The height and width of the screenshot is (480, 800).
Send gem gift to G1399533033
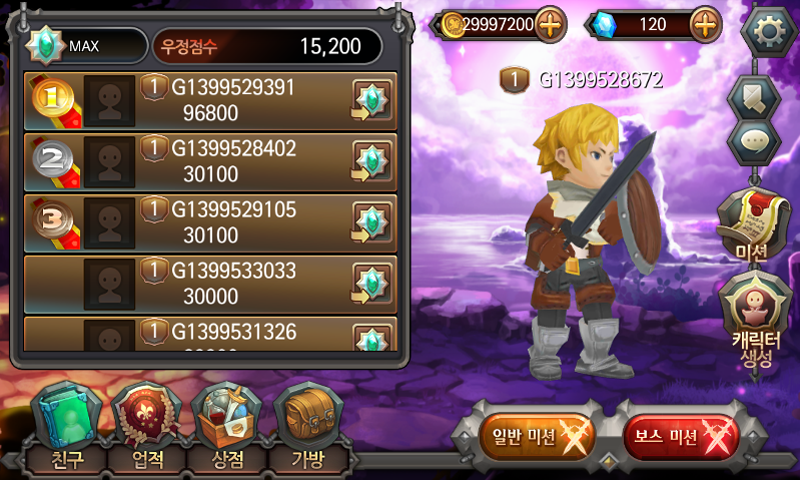(372, 284)
